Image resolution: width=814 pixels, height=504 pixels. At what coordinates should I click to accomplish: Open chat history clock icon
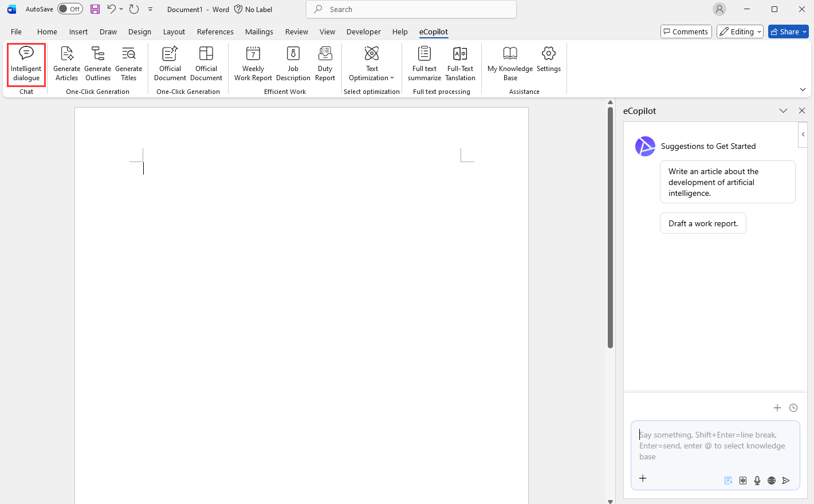coord(793,408)
